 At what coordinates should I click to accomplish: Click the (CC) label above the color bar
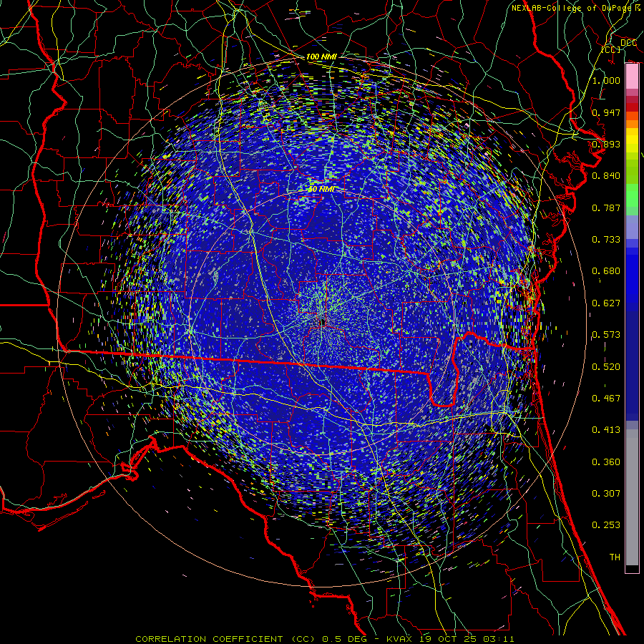[611, 49]
